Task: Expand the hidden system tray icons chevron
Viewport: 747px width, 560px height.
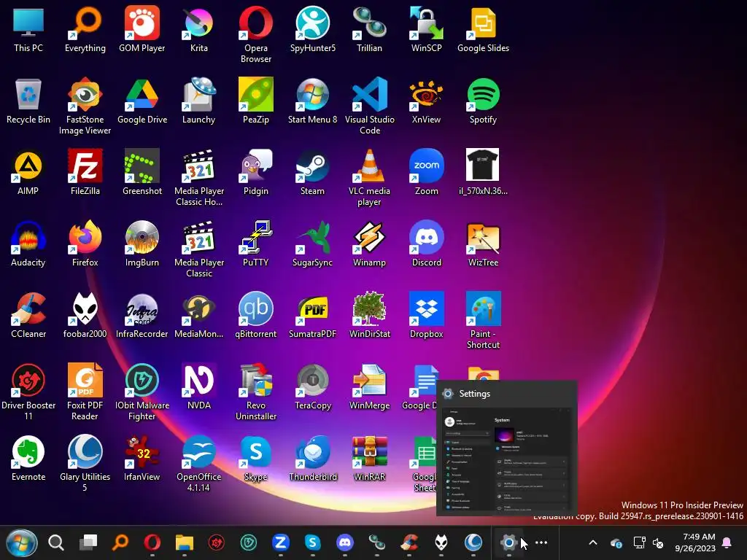Action: [x=592, y=542]
